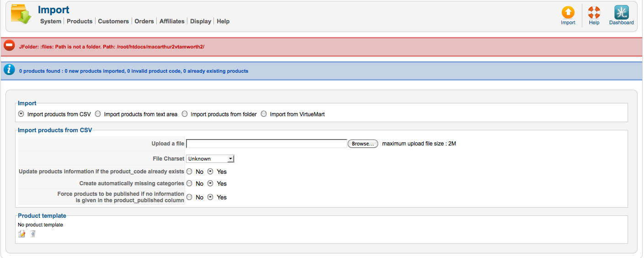Open the Display menu

click(201, 21)
